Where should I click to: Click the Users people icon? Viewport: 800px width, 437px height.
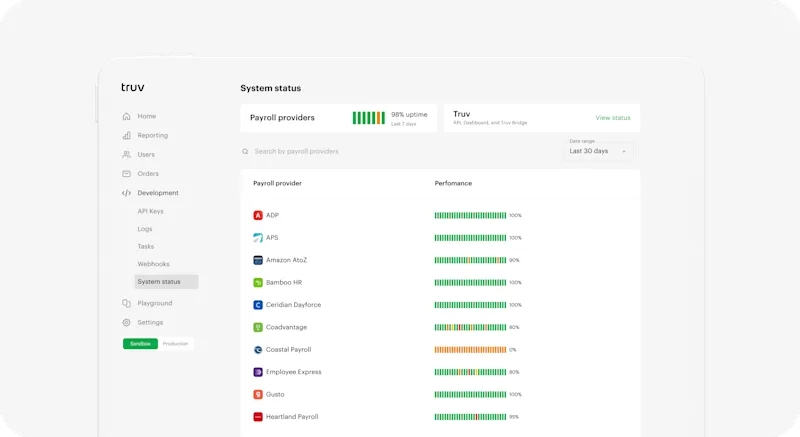point(127,155)
